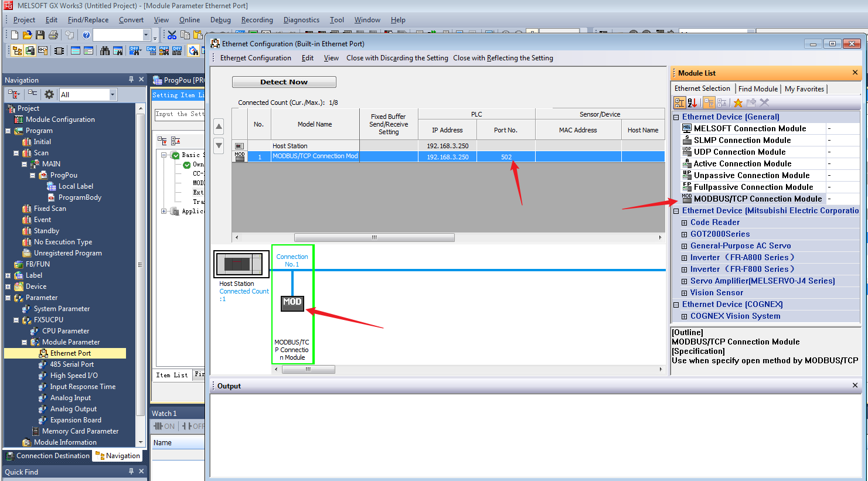Switch to the Find Module tab
Viewport: 868px width, 481px height.
tap(758, 89)
